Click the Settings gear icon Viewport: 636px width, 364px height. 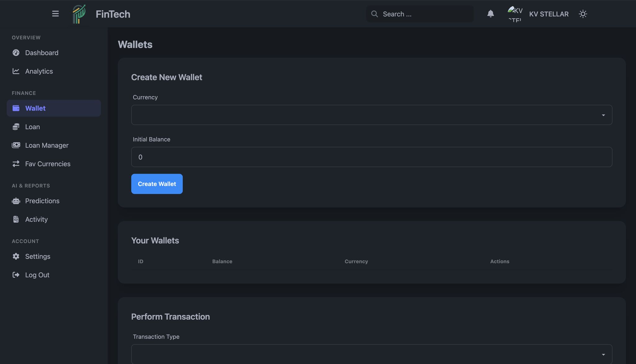(16, 257)
